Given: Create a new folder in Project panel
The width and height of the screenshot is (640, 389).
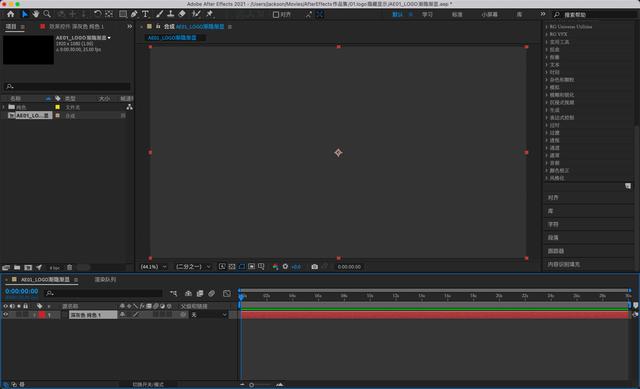Looking at the screenshot, I should click(x=17, y=268).
